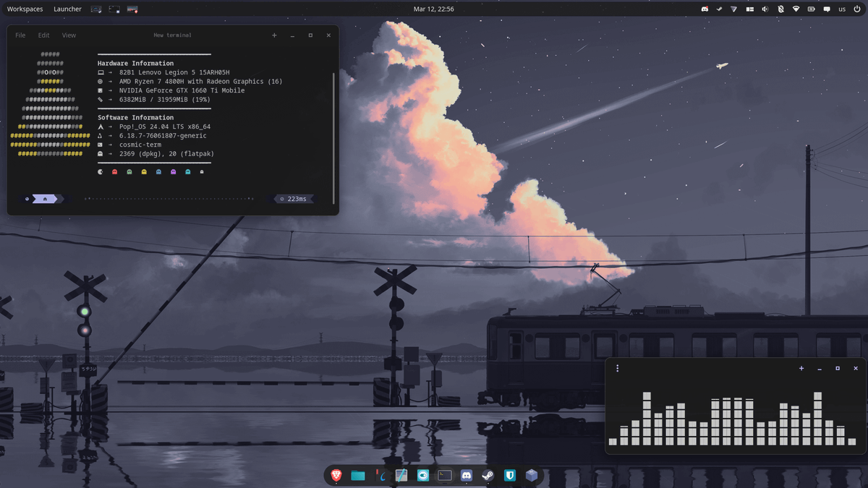This screenshot has height=488, width=868.
Task: Open the battery power applet
Action: click(x=811, y=9)
